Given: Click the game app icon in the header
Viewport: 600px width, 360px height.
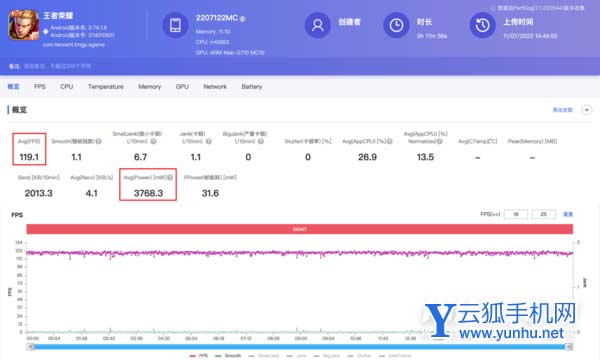Looking at the screenshot, I should click(x=24, y=25).
